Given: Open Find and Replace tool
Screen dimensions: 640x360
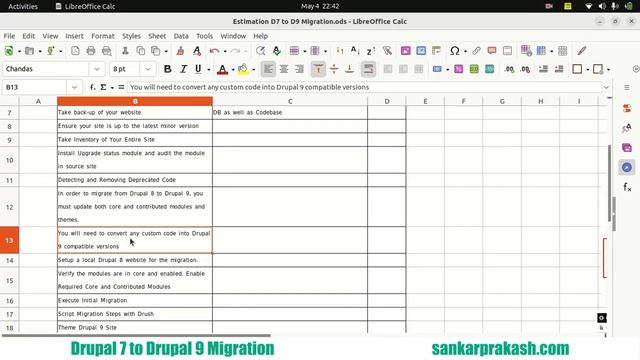Looking at the screenshot, I should pos(260,51).
